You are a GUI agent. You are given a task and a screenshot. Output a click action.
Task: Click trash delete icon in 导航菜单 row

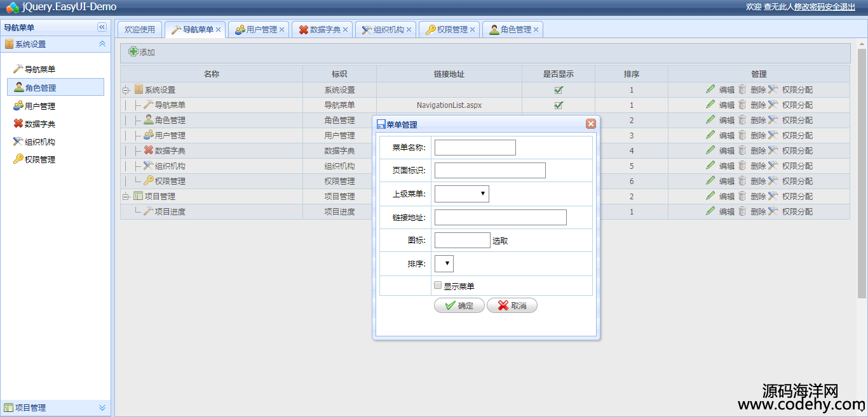click(x=742, y=105)
